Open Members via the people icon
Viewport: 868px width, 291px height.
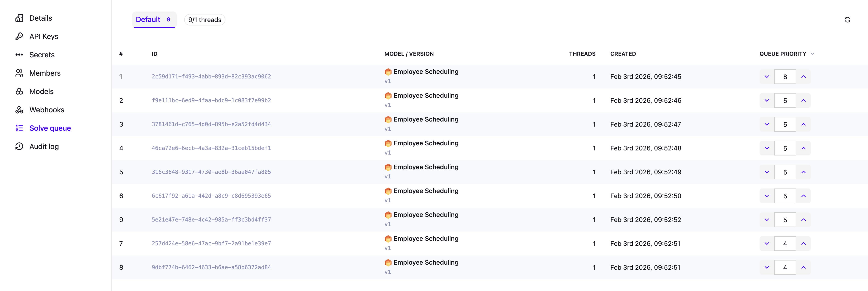click(x=19, y=73)
